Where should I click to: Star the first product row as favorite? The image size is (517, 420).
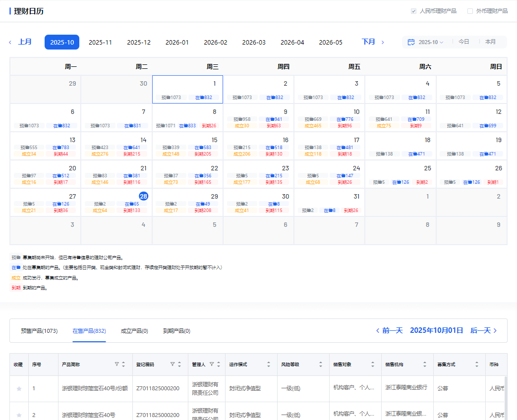[19, 389]
